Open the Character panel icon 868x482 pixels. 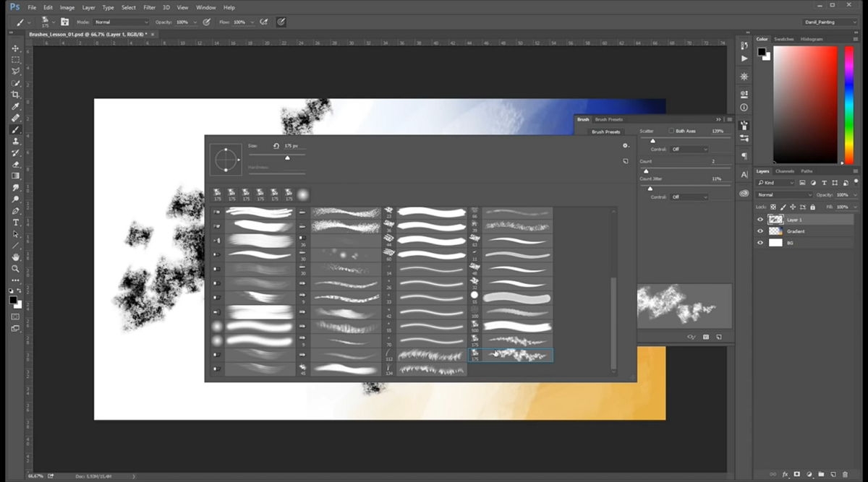(x=744, y=175)
